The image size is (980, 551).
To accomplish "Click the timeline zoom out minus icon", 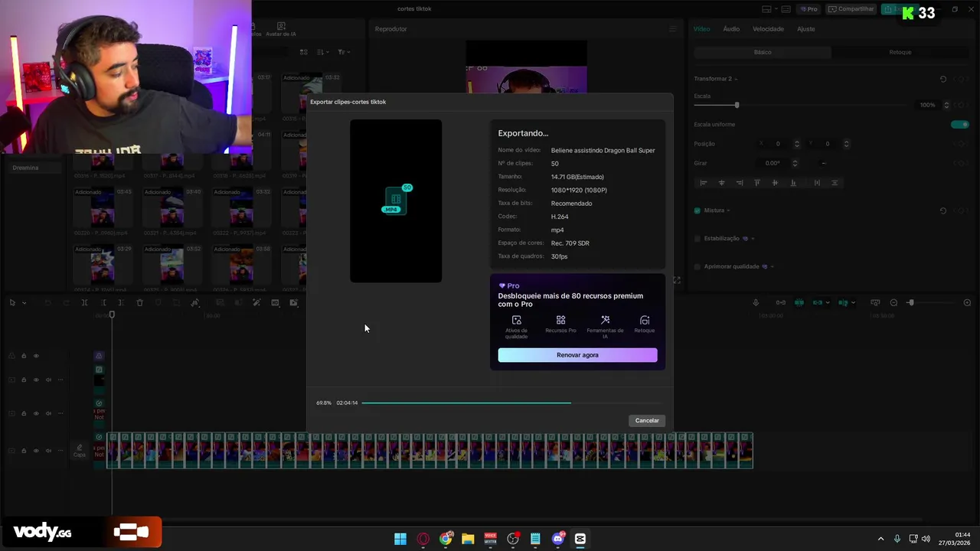I will (x=893, y=303).
